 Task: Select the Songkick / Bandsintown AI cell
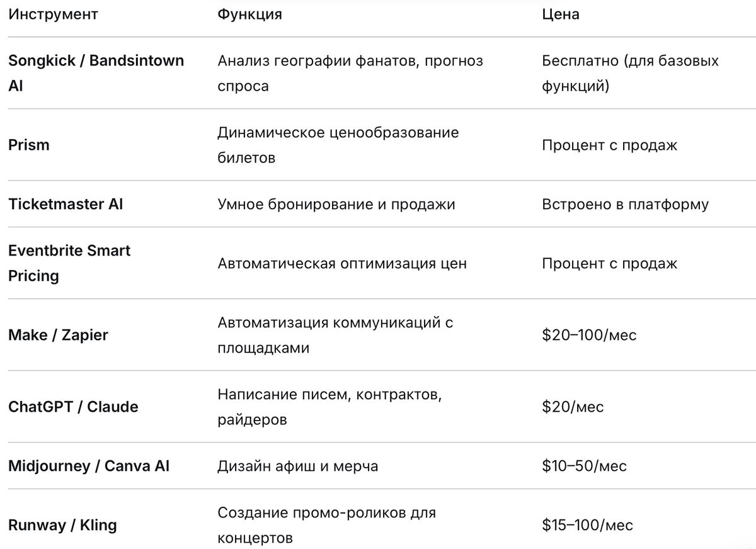(x=96, y=73)
